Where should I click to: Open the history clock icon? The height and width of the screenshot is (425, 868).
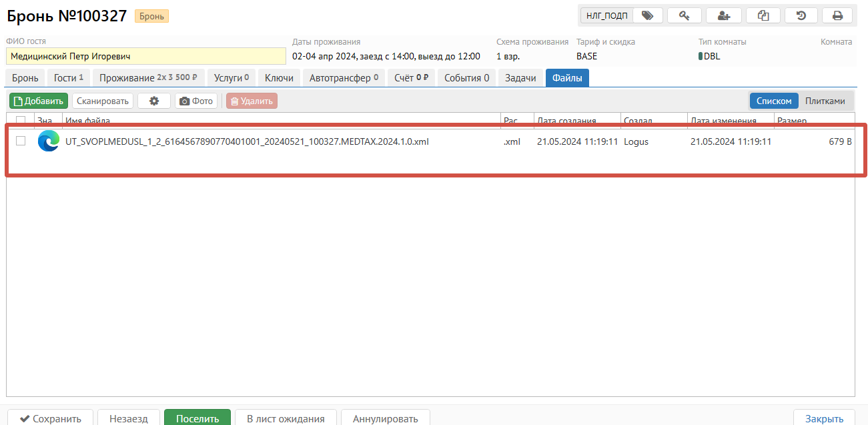coord(802,15)
